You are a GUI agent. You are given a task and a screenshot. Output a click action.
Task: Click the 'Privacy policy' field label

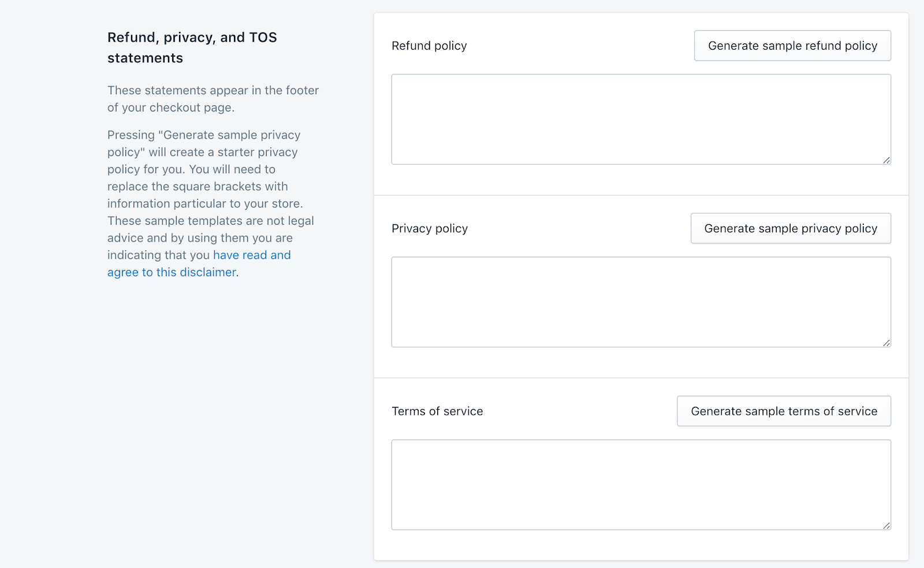[x=430, y=228]
